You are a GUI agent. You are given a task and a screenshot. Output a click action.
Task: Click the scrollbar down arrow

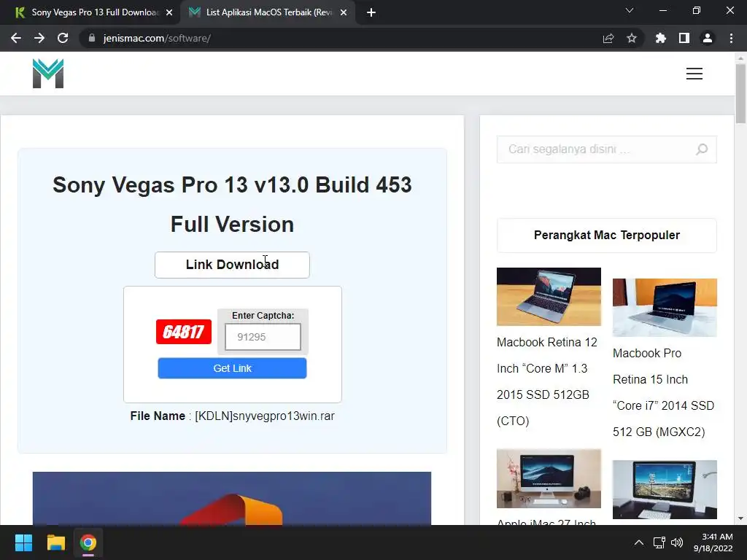[740, 518]
